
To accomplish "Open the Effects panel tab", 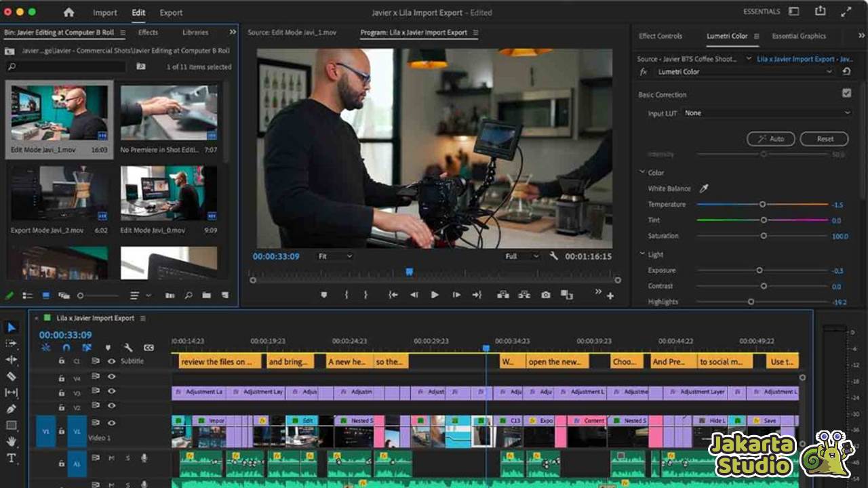I will (148, 33).
